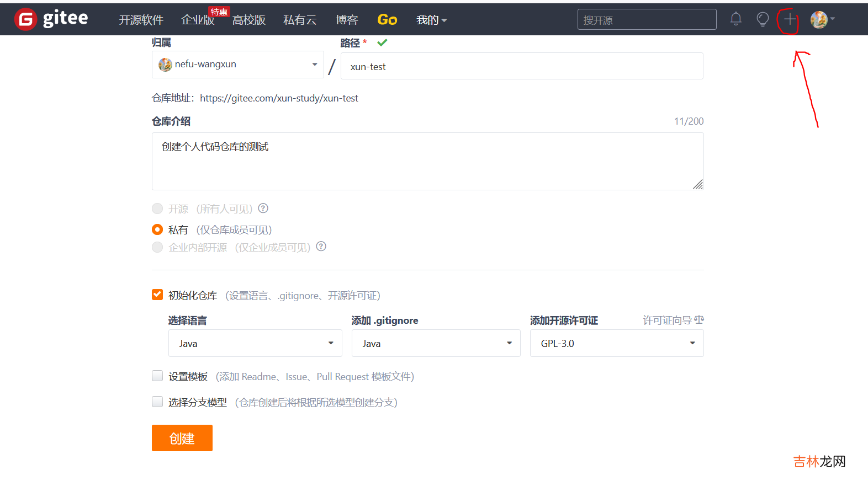Click the plus icon to create new
This screenshot has height=481, width=868.
790,20
